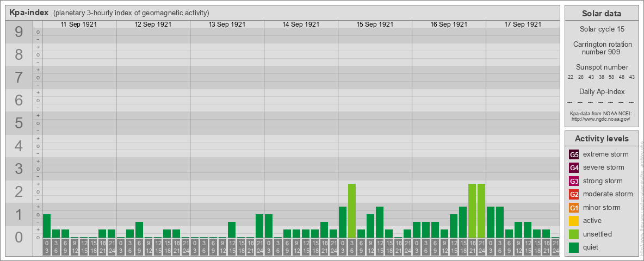Select the dark green quiet swatch
The width and height of the screenshot is (644, 261).
(574, 247)
